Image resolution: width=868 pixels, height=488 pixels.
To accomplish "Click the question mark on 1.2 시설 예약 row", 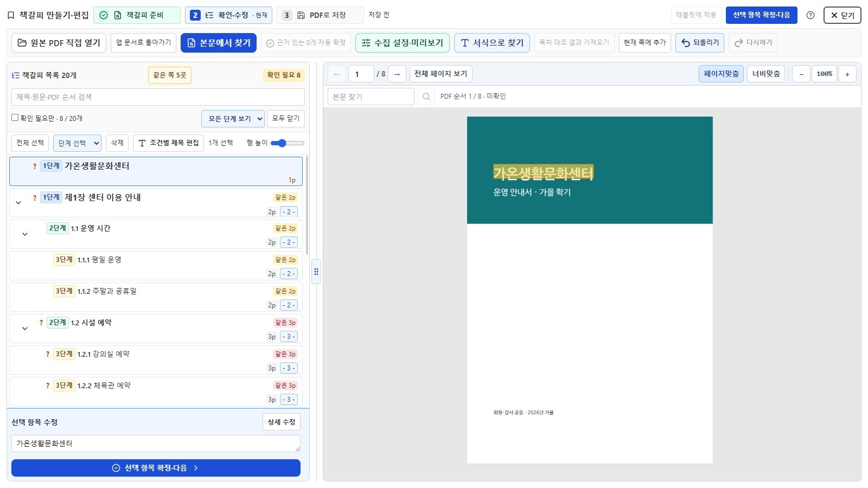I will coord(41,323).
